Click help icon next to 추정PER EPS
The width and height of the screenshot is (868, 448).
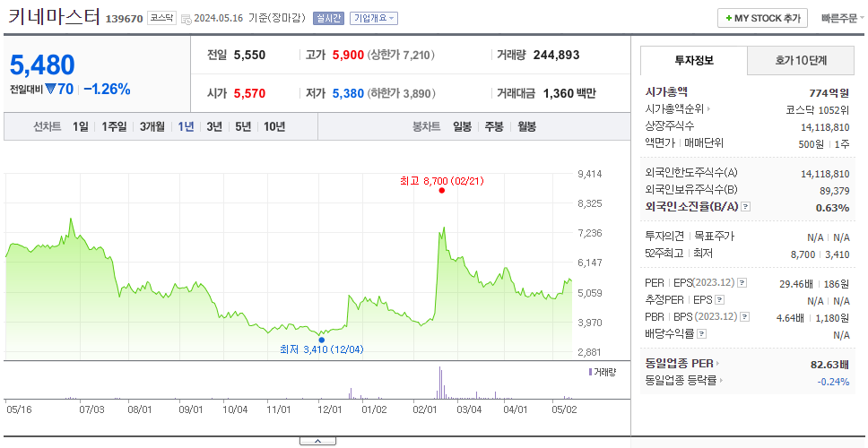719,300
